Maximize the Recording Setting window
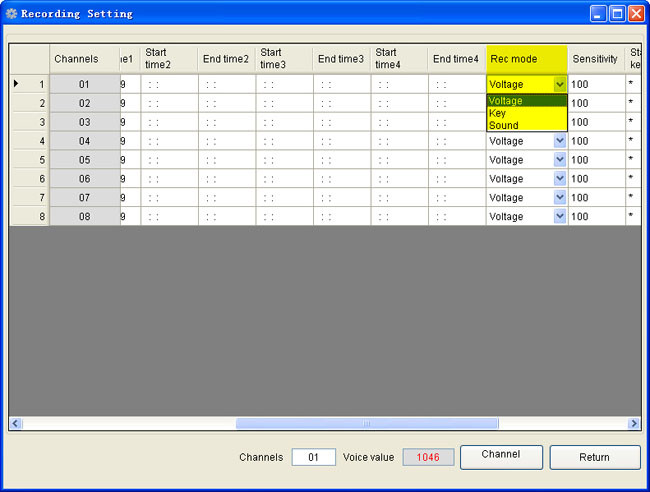Viewport: 650px width, 492px height. [616, 13]
